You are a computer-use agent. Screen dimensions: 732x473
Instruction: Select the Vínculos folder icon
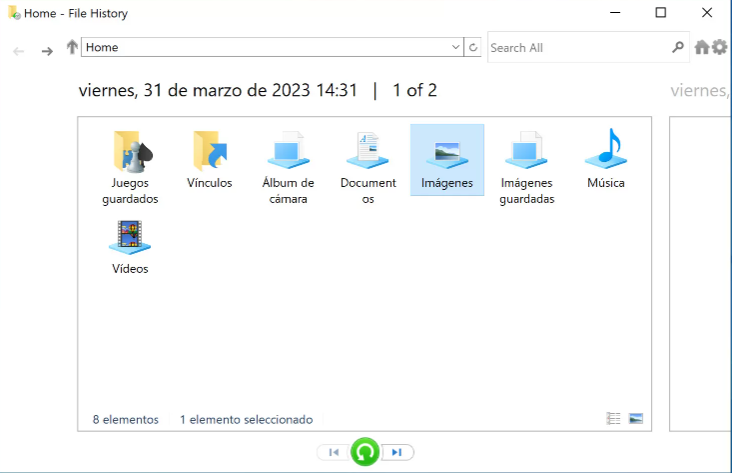pos(209,153)
